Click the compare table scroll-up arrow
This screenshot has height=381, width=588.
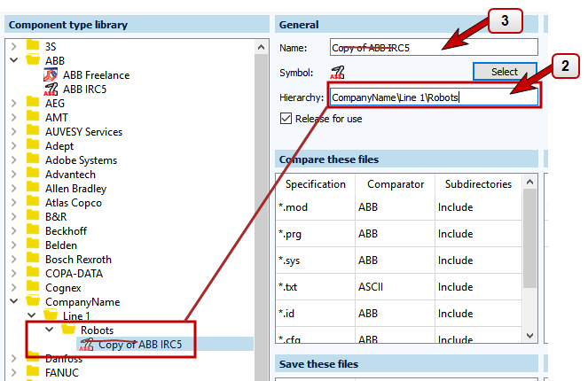coord(529,182)
